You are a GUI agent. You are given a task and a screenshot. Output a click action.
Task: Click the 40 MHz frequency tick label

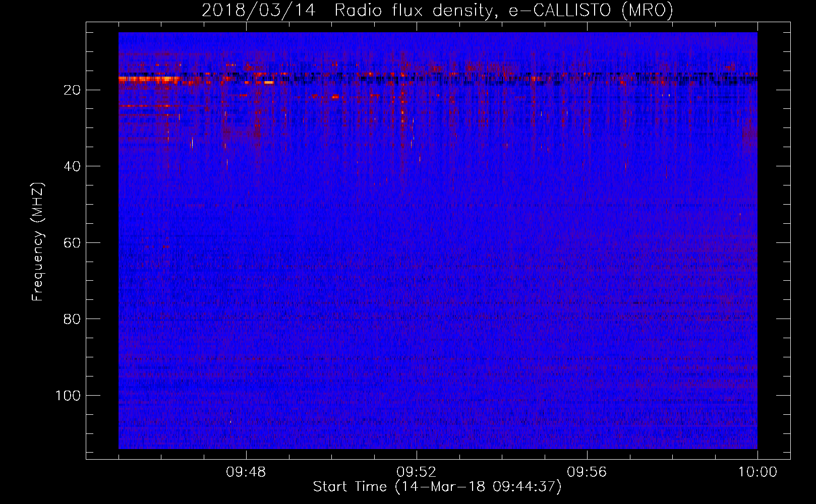click(x=73, y=166)
